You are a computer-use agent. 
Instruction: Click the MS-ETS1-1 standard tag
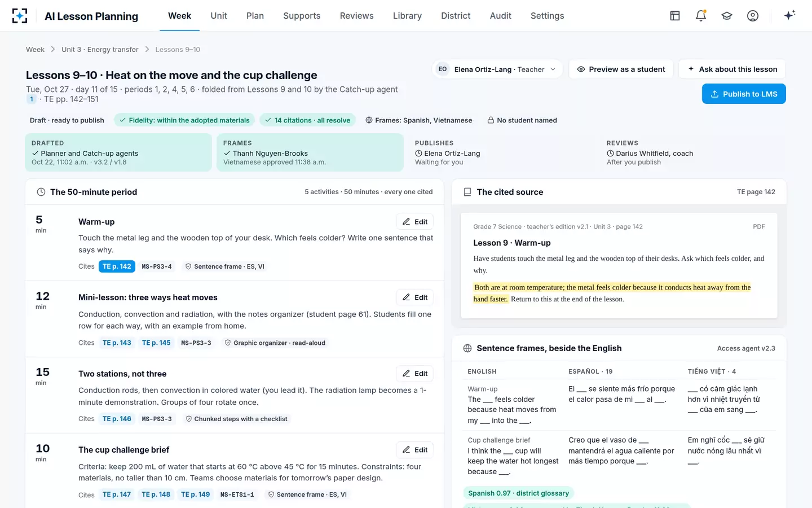pos(237,494)
